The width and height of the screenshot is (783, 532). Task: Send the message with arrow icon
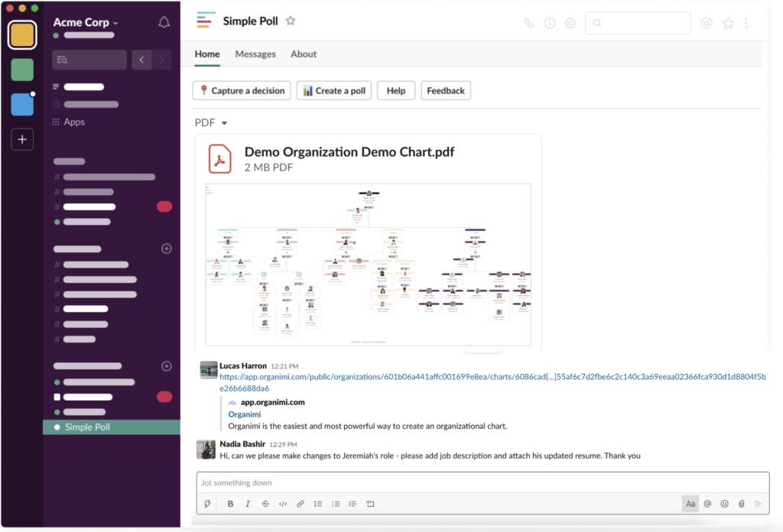click(759, 504)
